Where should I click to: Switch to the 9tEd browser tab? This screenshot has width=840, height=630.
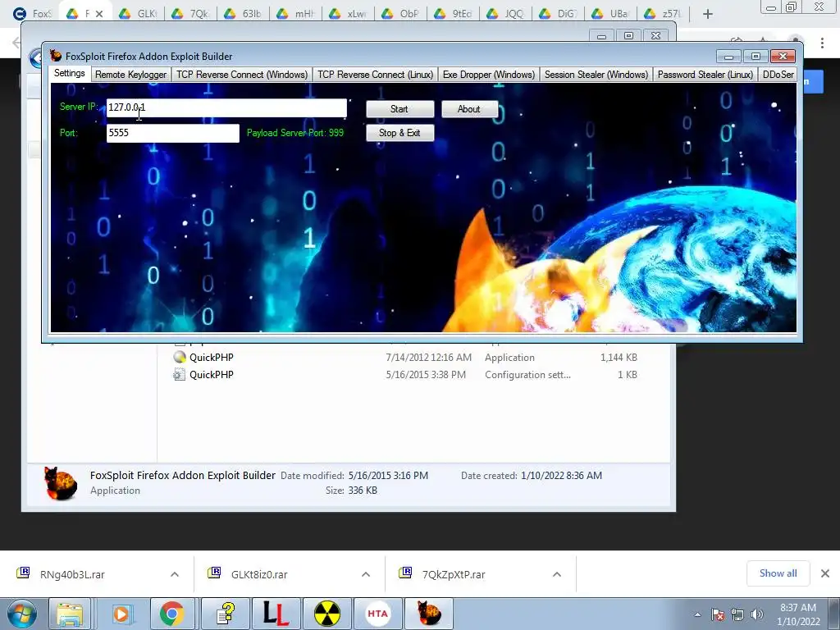(x=453, y=14)
